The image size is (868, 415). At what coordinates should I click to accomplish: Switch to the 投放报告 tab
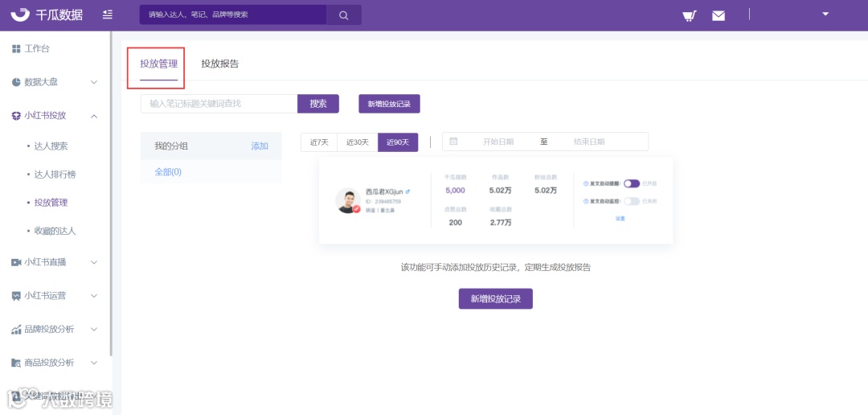pos(220,64)
